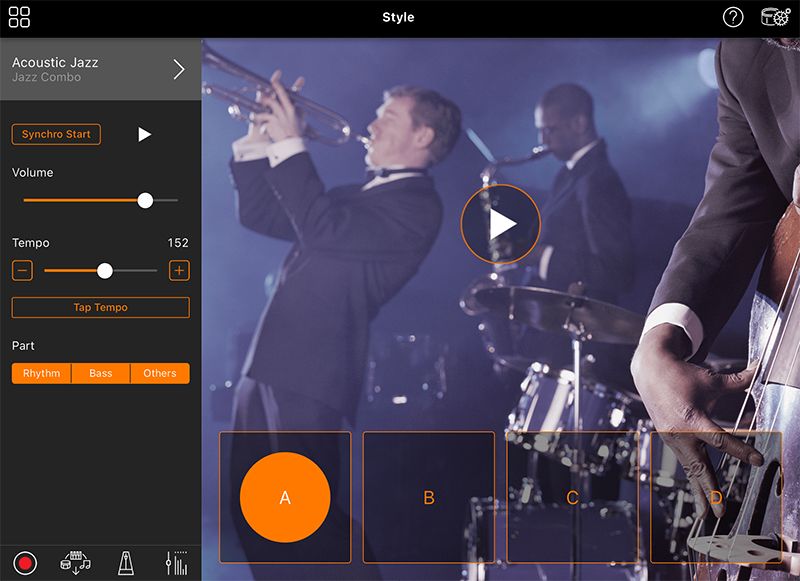Open the instrument and song import icon
800x581 pixels.
[75, 562]
